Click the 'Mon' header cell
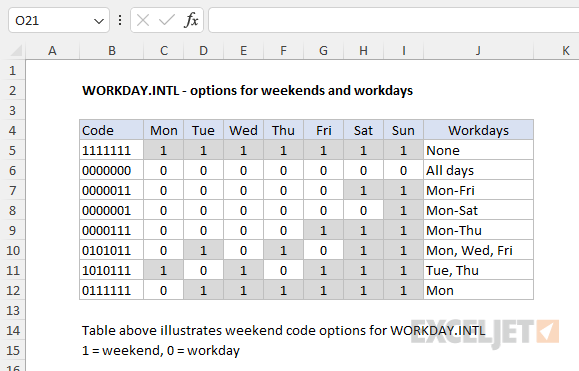The height and width of the screenshot is (371, 579). [164, 130]
